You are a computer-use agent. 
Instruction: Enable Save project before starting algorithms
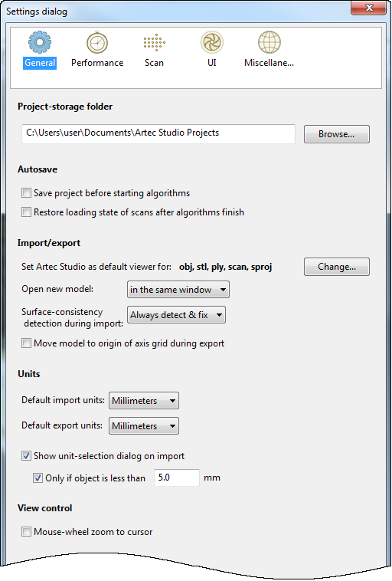(26, 193)
